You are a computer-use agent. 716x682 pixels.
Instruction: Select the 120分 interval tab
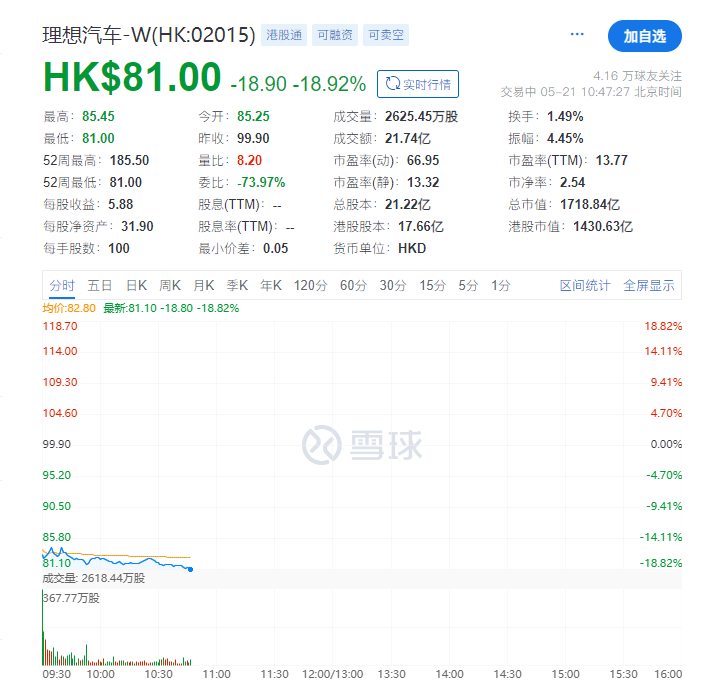coord(311,286)
